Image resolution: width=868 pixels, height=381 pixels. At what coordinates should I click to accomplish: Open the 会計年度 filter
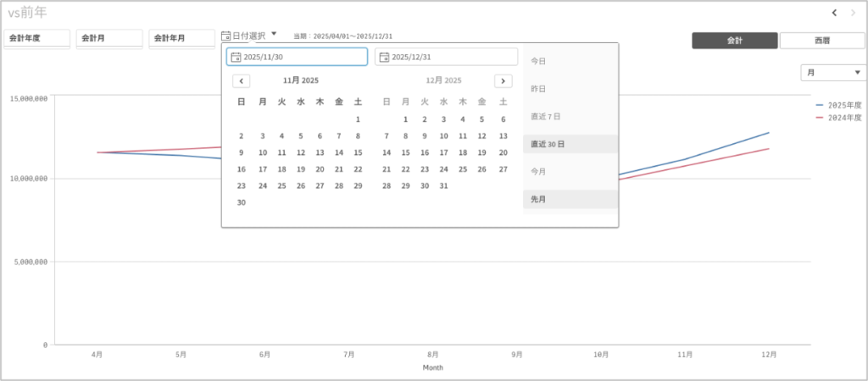[36, 38]
